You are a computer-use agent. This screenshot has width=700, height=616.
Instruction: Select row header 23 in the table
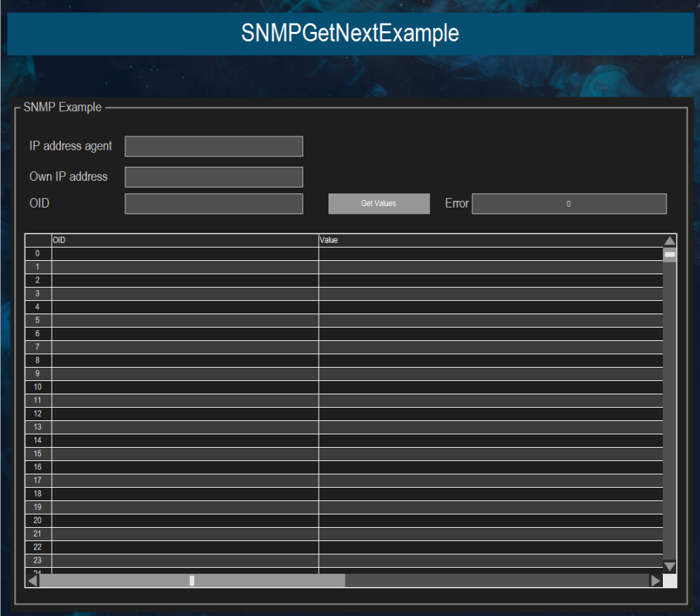[x=36, y=560]
